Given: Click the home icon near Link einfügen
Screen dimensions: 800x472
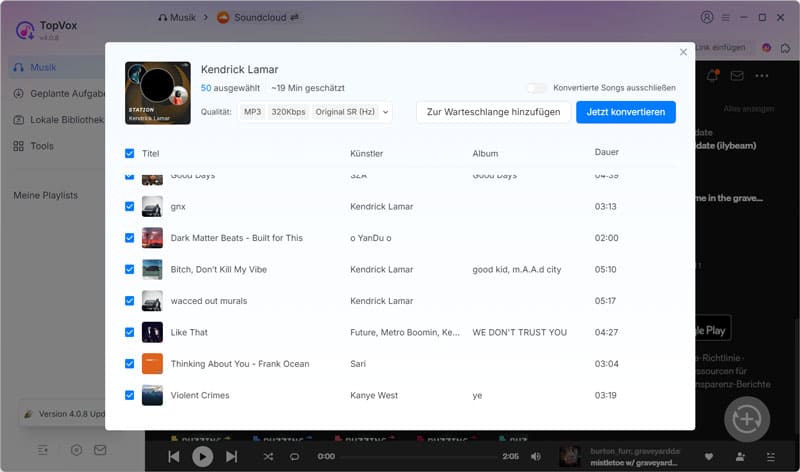Looking at the screenshot, I should point(785,48).
